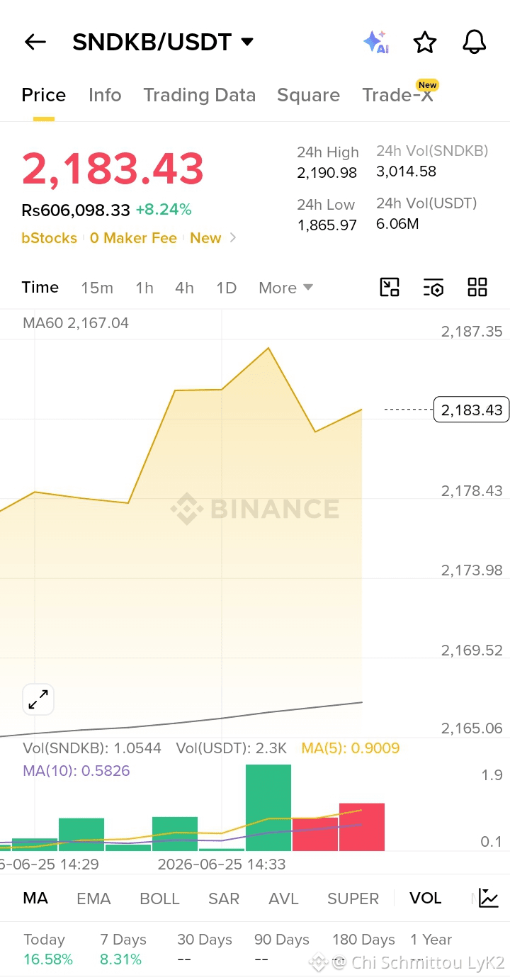
Task: Click the 2,183.43 current price marker
Action: (471, 410)
